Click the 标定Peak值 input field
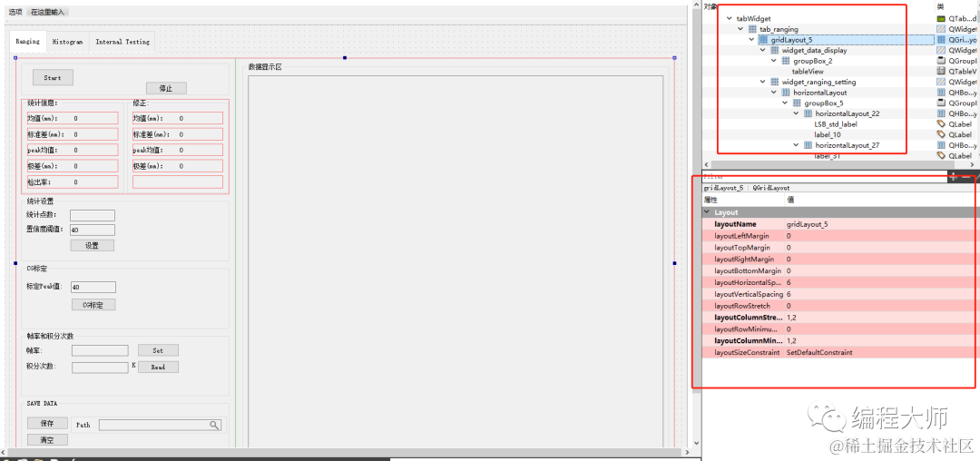The width and height of the screenshot is (980, 461). tap(93, 288)
